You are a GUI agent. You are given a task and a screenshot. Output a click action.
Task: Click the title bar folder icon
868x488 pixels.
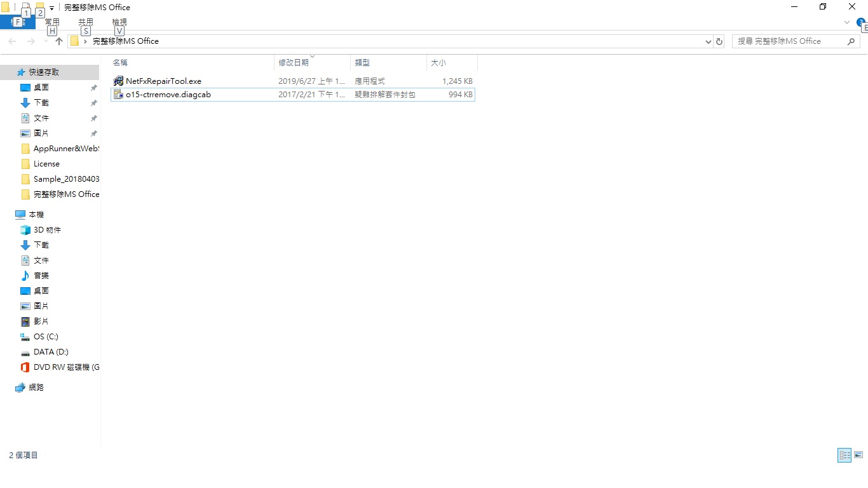coord(5,8)
